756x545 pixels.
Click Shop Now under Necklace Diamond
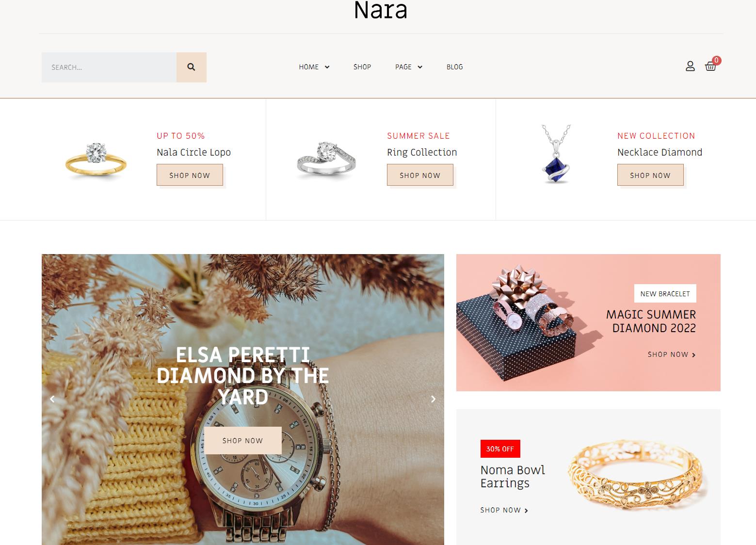point(650,175)
